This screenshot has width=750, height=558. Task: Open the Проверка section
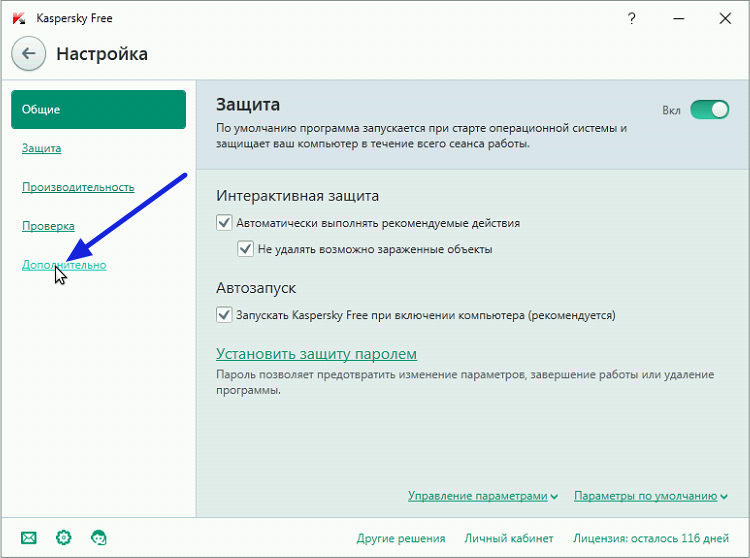[x=48, y=226]
